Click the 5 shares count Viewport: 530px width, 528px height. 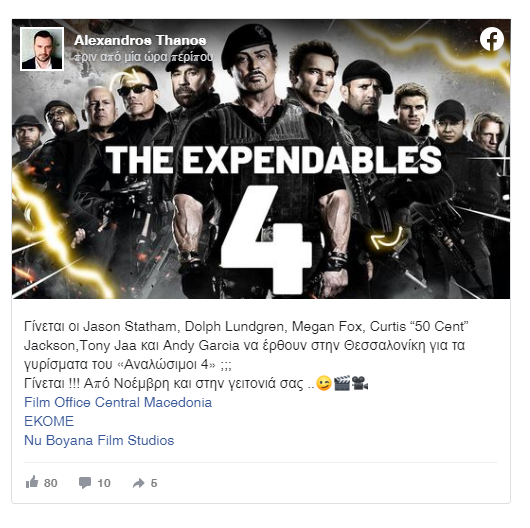(x=154, y=483)
